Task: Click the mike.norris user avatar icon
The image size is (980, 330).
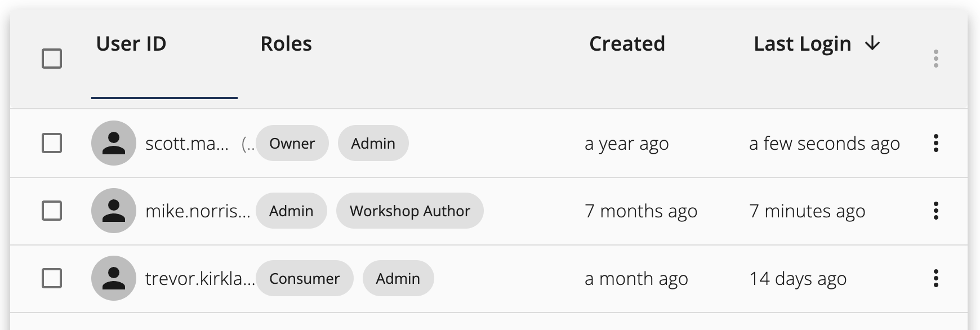Action: point(114,211)
